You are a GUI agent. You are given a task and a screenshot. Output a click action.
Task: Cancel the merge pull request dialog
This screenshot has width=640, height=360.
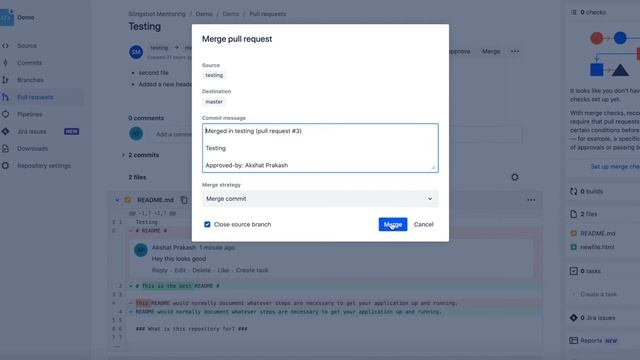click(x=424, y=224)
